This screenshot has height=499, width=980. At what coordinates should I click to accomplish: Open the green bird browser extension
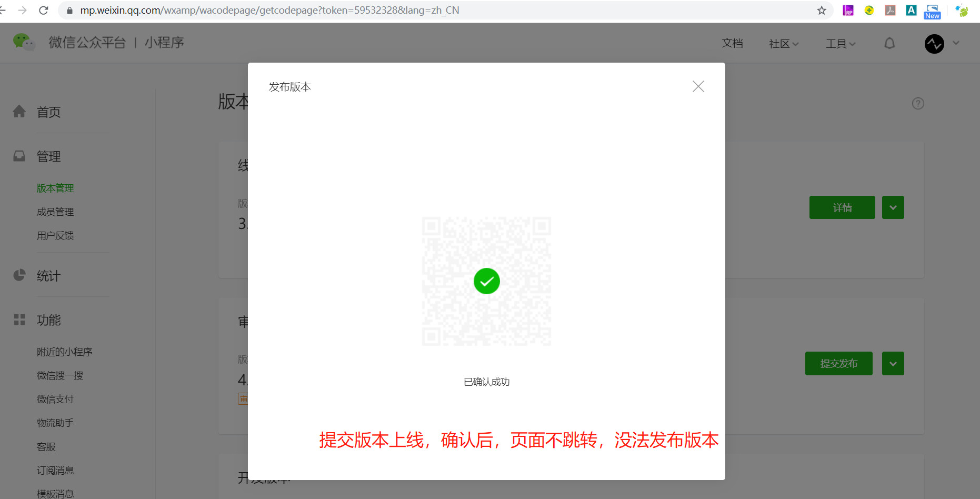tap(962, 11)
